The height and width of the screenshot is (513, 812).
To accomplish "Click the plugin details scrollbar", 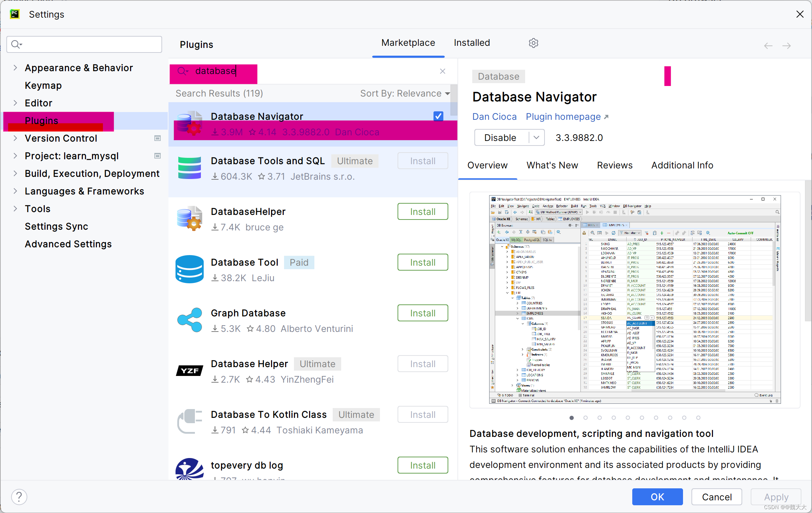I will [808, 251].
